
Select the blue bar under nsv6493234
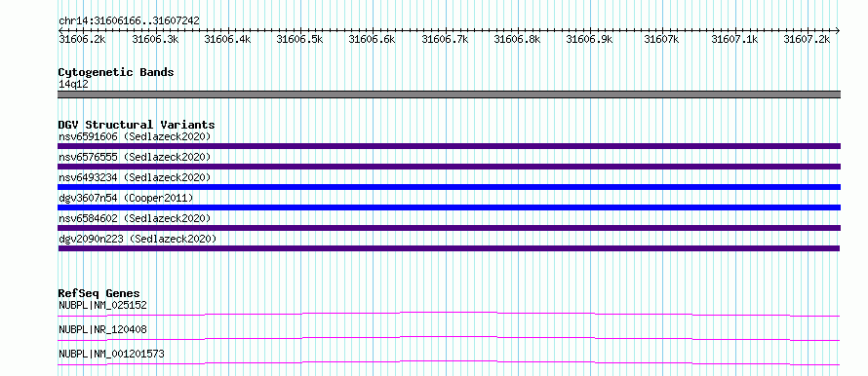click(x=449, y=187)
